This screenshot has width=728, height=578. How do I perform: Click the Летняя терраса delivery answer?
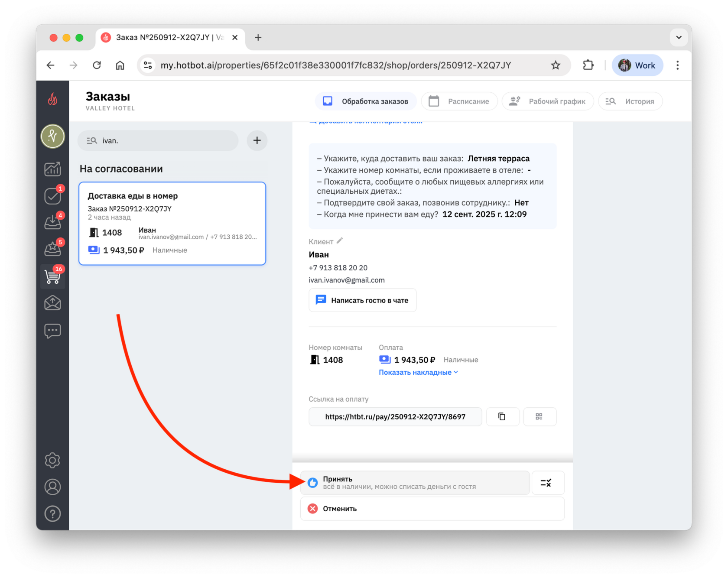(498, 159)
